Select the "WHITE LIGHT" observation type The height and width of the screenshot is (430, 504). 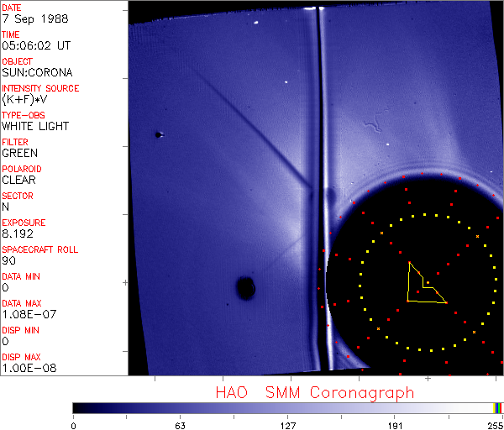(34, 126)
